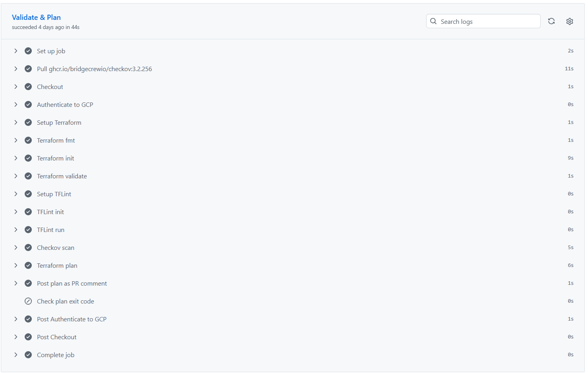
Task: Select 'Check plan exit code' step label
Action: click(66, 301)
